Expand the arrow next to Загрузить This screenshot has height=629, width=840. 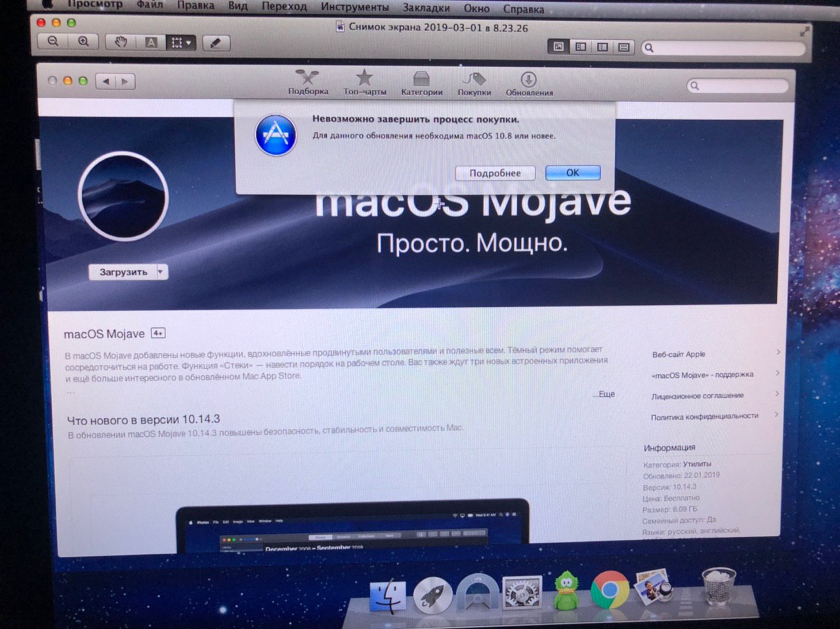(x=161, y=272)
